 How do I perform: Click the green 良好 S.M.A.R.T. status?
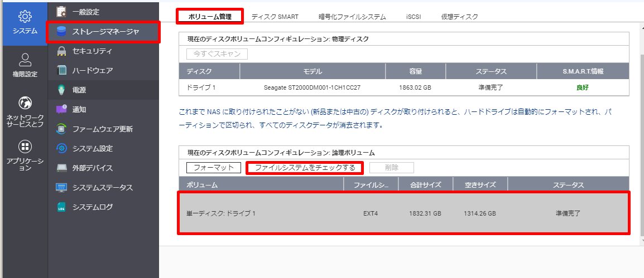tap(583, 87)
